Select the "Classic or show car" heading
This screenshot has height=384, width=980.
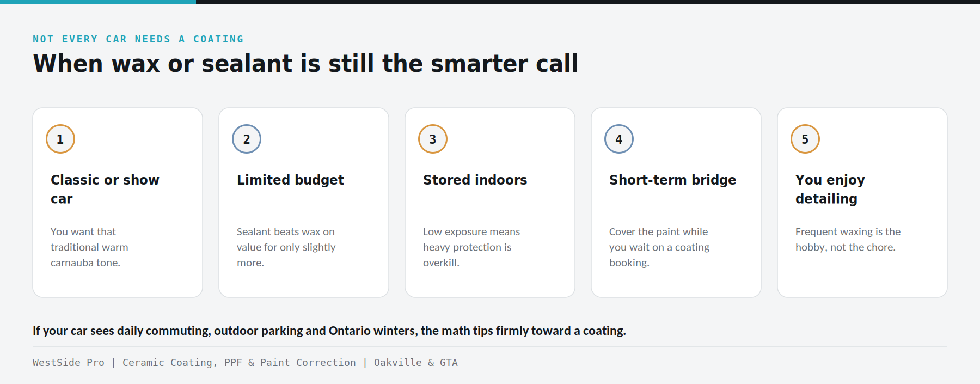point(105,189)
